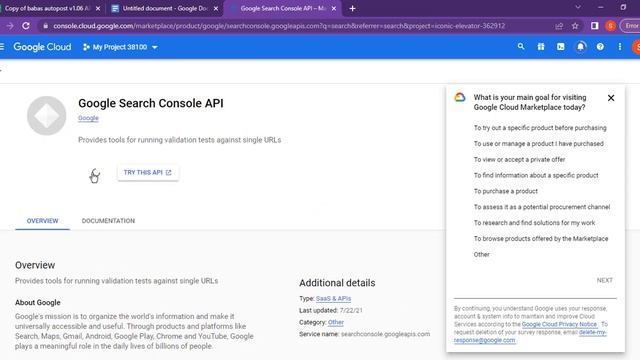The image size is (640, 360).
Task: Click the service name searchconsole.googleapis.com
Action: 385,334
